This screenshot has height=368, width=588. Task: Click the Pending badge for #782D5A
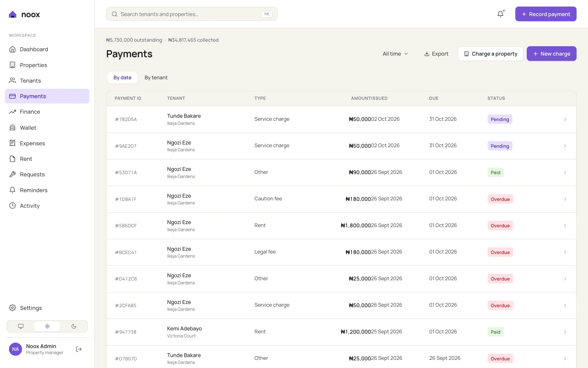click(500, 119)
